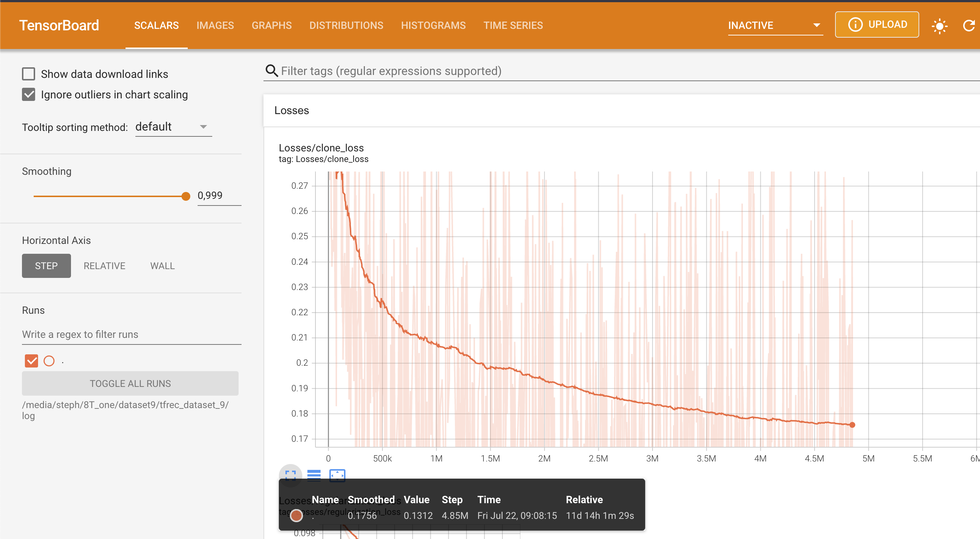Screen dimensions: 980x539
Task: Open Tooltip sorting method dropdown
Action: 173,127
